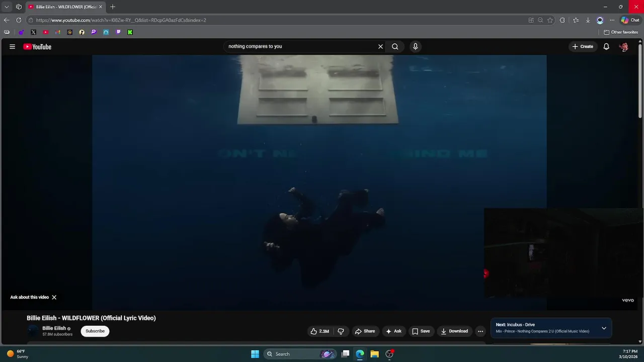
Task: Click the miniature video preview overlay
Action: click(x=563, y=253)
